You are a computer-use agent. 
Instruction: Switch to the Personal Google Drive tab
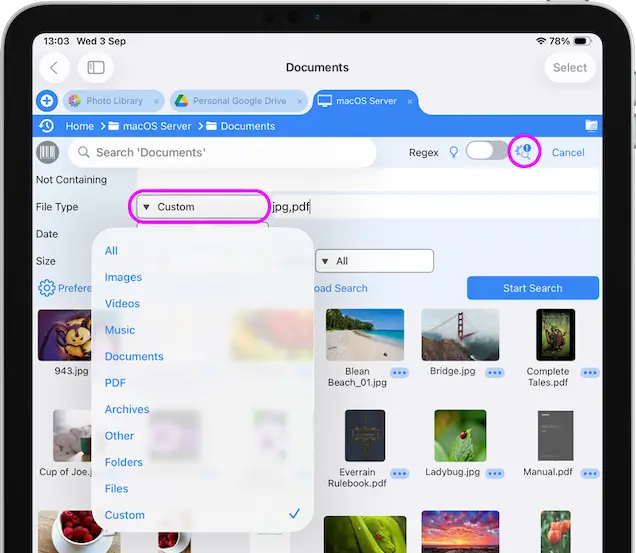pos(237,101)
